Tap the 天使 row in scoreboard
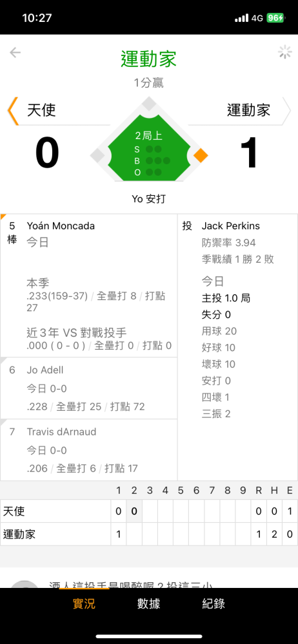Screen dimensions: 298x644 pyautogui.click(x=148, y=511)
